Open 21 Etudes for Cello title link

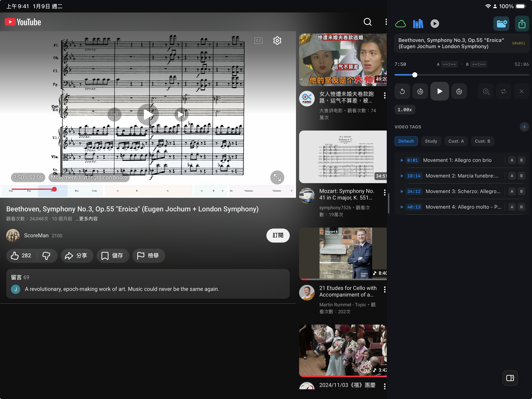click(x=348, y=291)
